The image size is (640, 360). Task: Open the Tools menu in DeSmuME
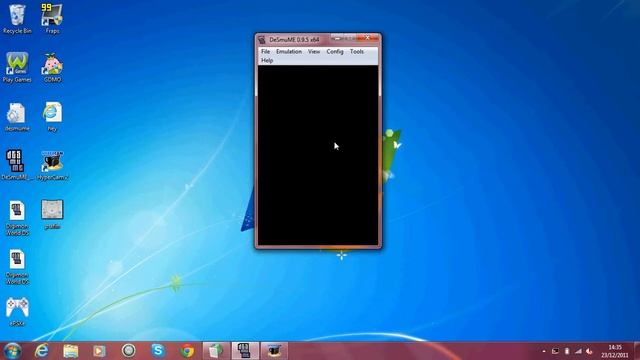356,51
